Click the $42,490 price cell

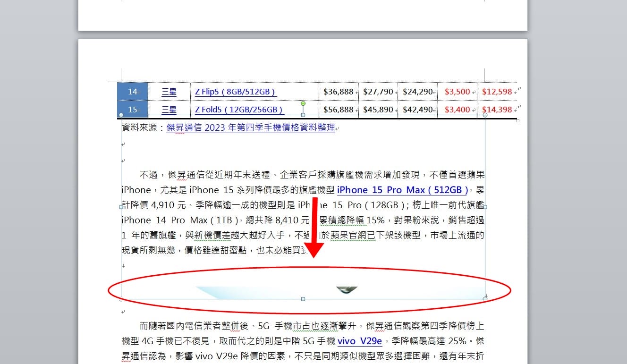(x=418, y=110)
